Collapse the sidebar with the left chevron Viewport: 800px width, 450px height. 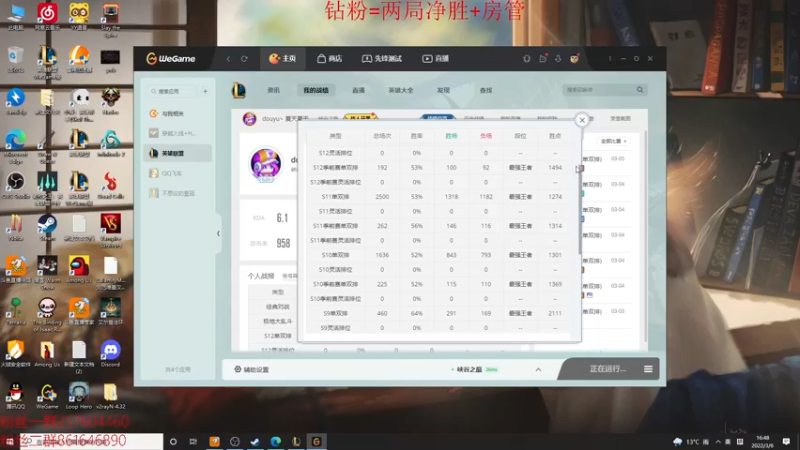click(x=218, y=233)
